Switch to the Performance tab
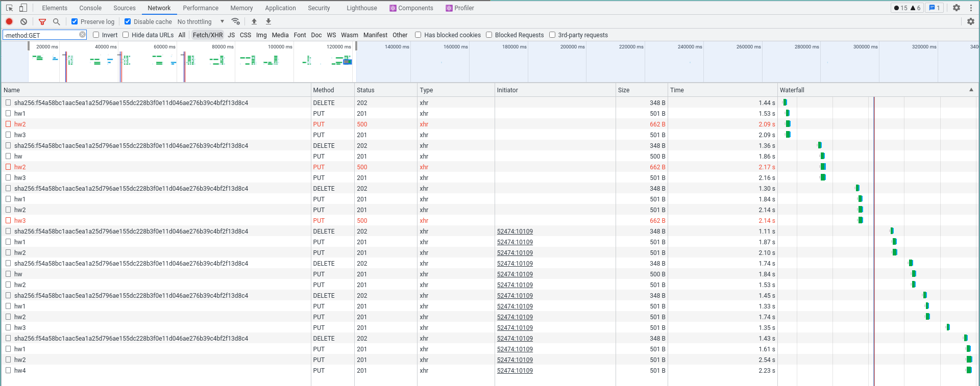Image resolution: width=980 pixels, height=386 pixels. click(201, 8)
